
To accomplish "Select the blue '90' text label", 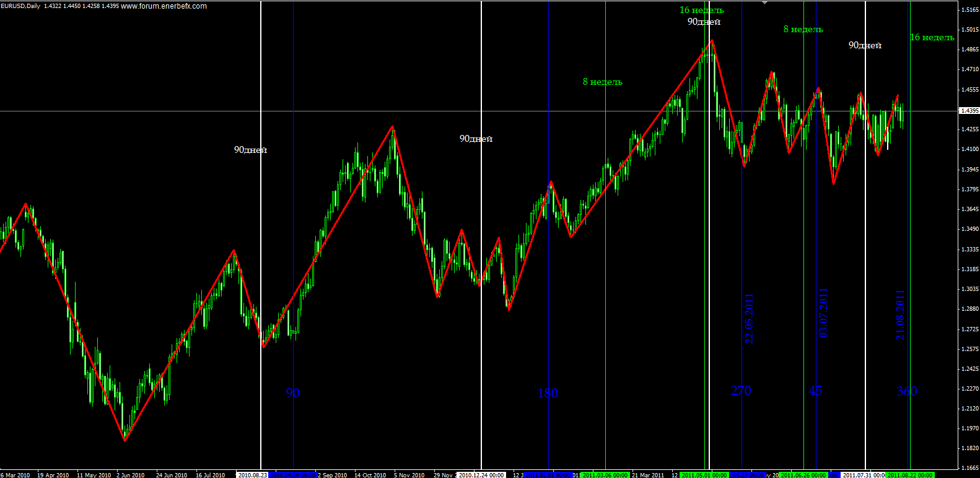I will coord(292,393).
